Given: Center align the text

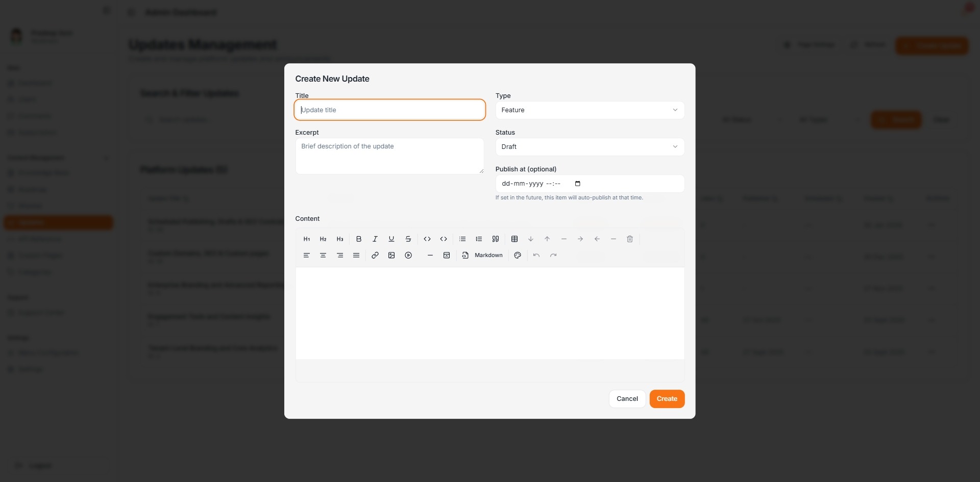Looking at the screenshot, I should [323, 256].
